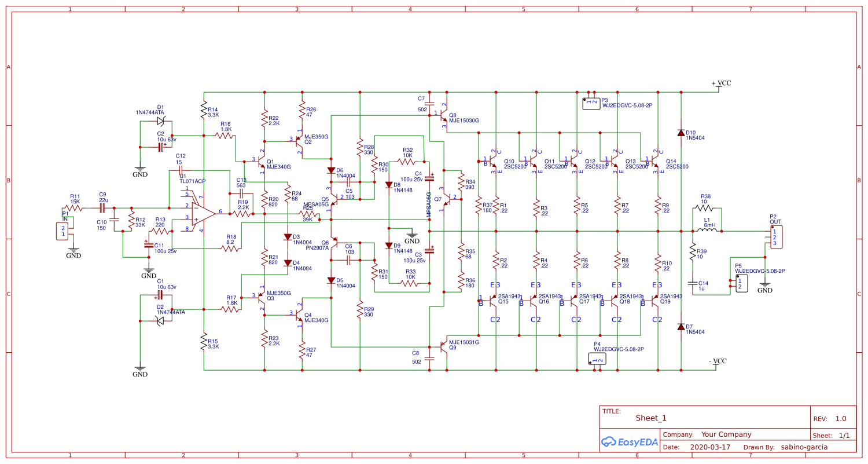Click the D7 1N5404 diode symbol
Viewport: 868px width, 464px height.
pos(681,327)
